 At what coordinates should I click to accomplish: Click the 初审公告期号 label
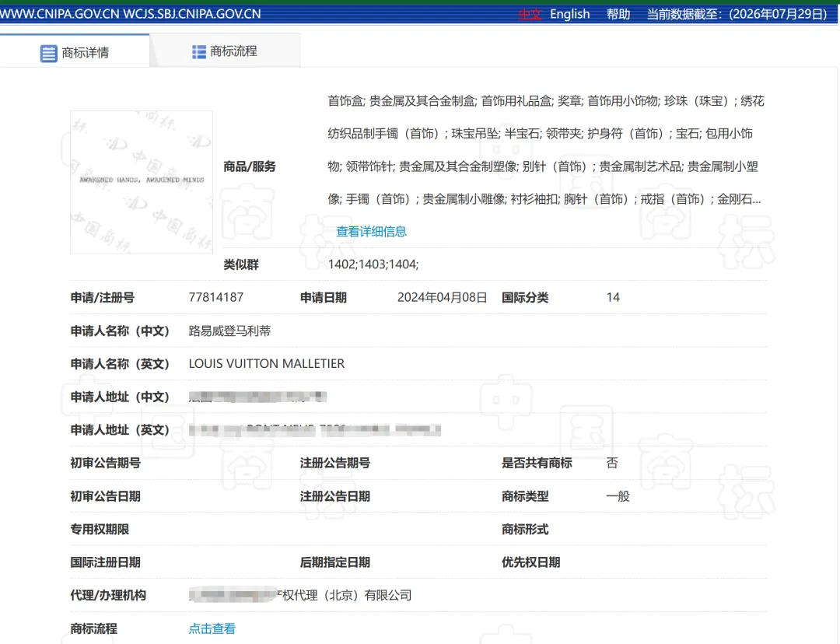click(106, 463)
